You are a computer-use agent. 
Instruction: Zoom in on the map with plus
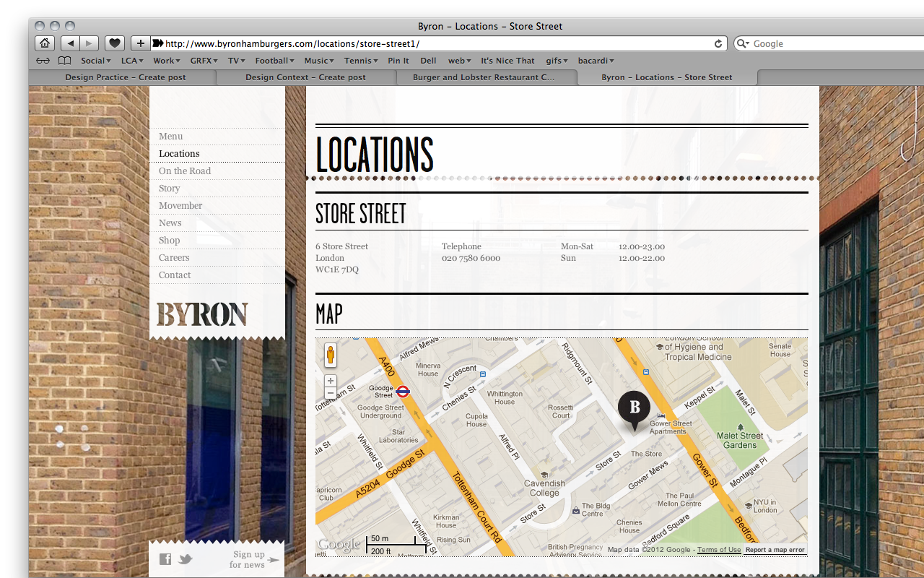(x=331, y=381)
